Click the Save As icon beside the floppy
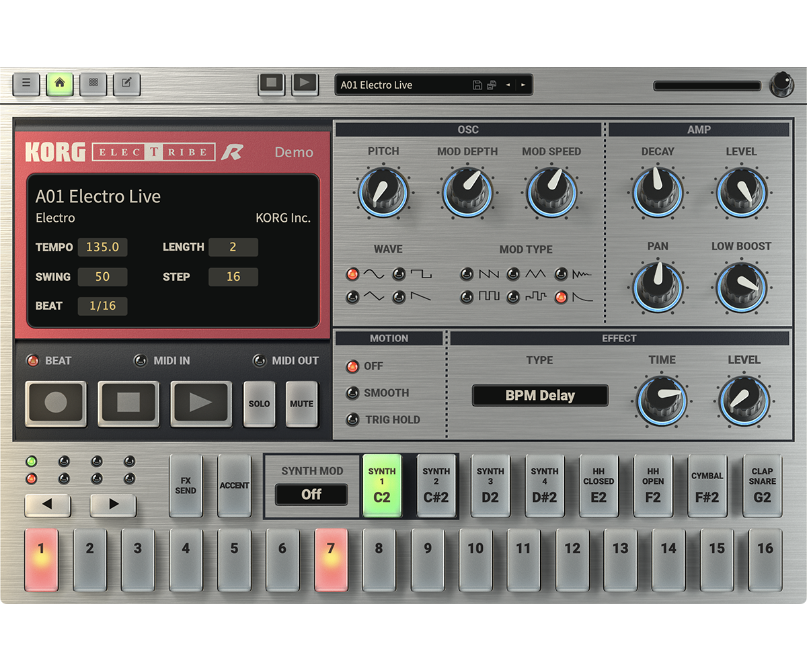The width and height of the screenshot is (807, 672). 492,85
